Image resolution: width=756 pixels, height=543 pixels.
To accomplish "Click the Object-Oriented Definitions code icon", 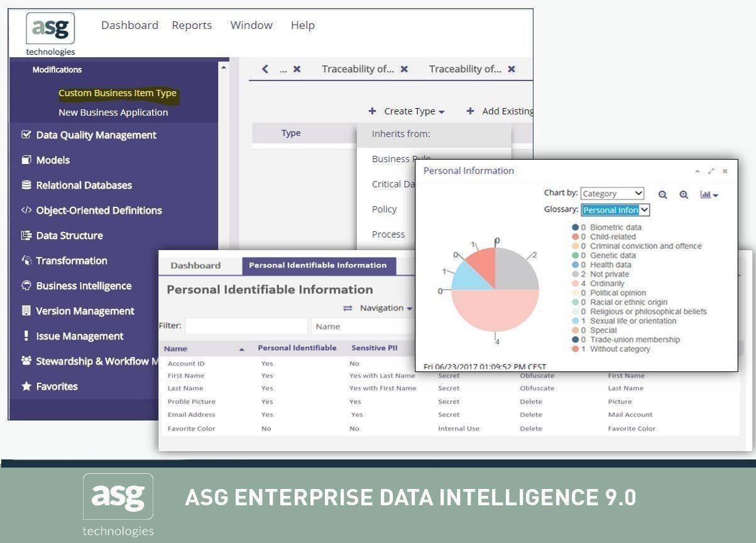I will tap(26, 210).
